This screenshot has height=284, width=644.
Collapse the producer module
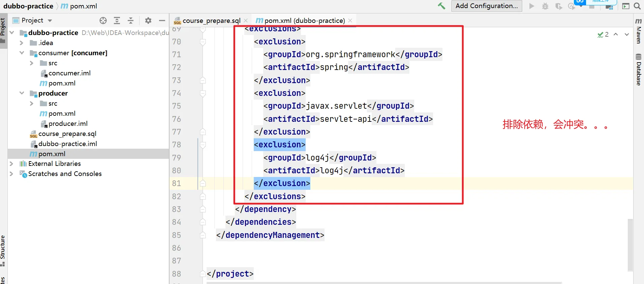[x=22, y=93]
